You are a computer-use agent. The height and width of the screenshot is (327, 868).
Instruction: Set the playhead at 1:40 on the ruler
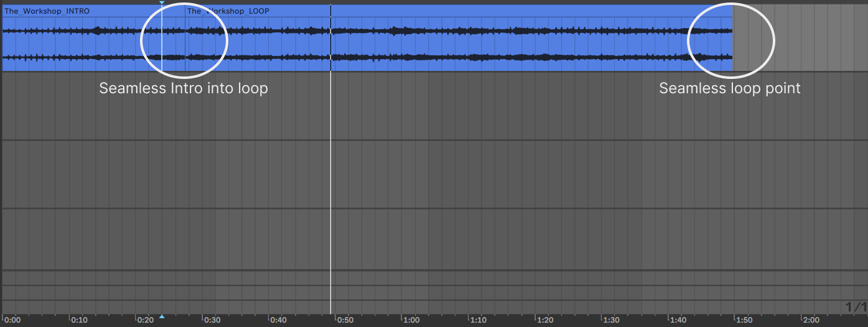click(678, 321)
